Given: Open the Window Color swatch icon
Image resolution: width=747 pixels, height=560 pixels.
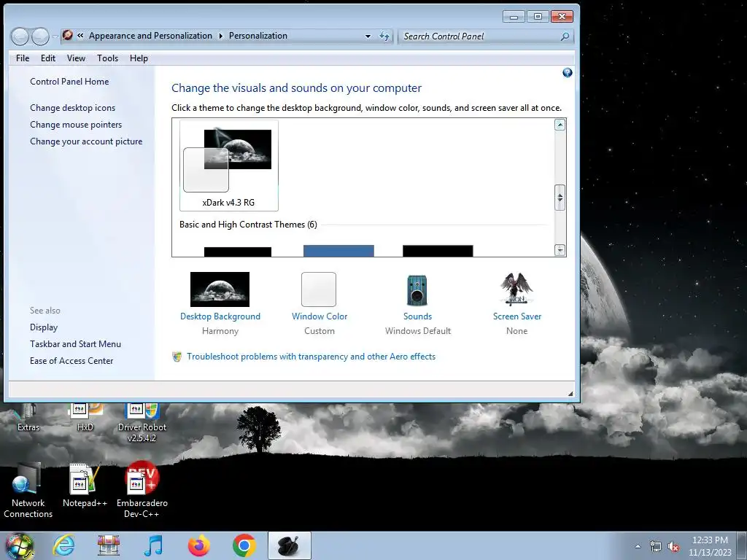Looking at the screenshot, I should pyautogui.click(x=319, y=289).
